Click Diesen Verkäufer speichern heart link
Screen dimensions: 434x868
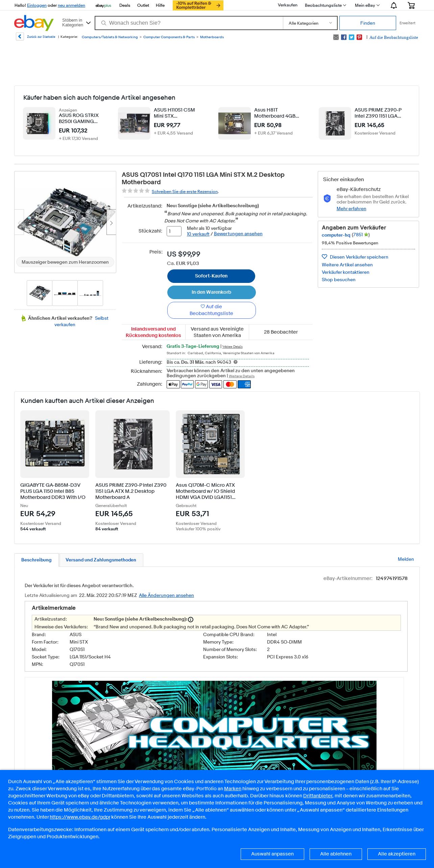(x=355, y=257)
